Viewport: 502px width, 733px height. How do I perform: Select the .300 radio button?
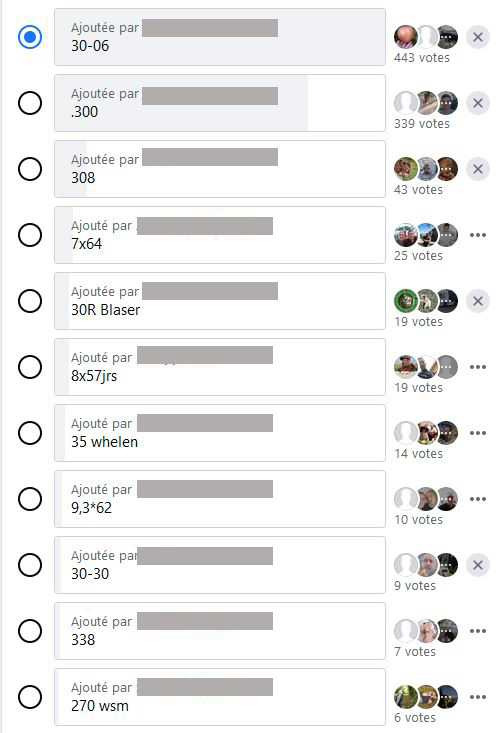tap(30, 103)
